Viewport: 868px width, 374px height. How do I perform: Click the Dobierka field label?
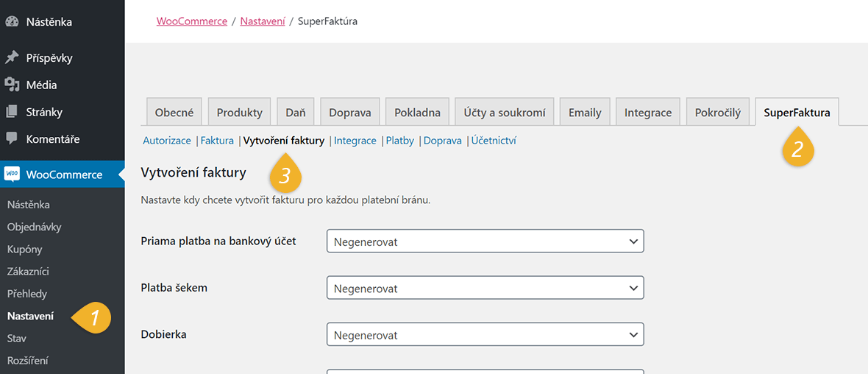tap(163, 334)
